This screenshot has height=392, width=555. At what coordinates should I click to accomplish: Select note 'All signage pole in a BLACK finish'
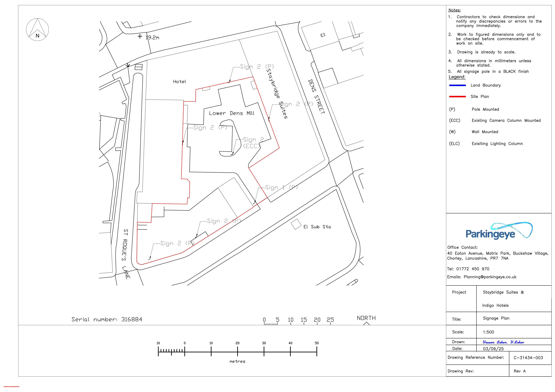coord(493,71)
